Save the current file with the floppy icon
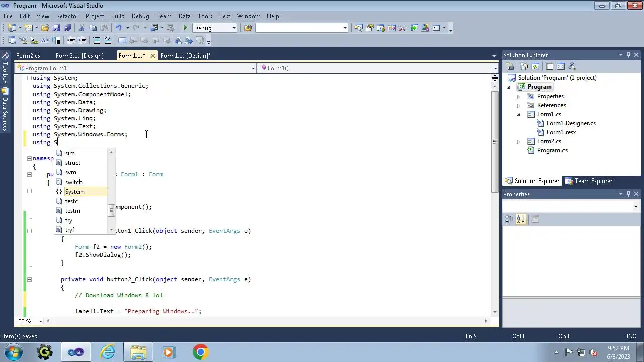Image resolution: width=644 pixels, height=362 pixels. click(56, 28)
